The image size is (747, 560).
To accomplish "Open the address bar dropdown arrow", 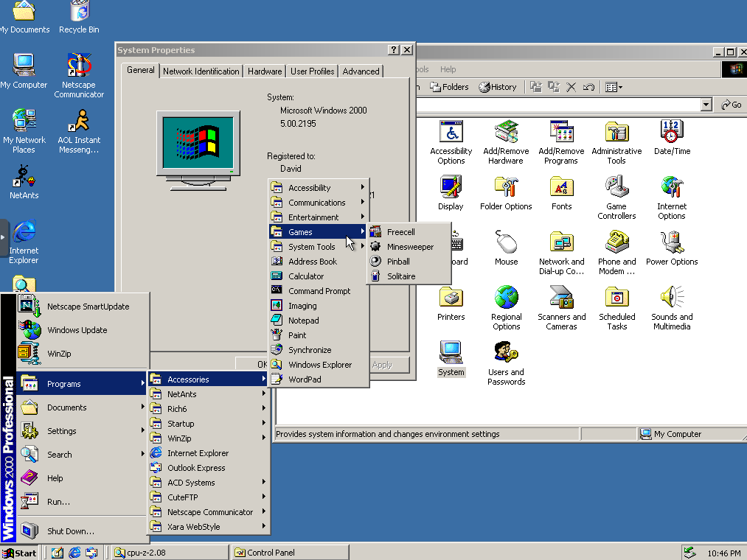I will click(706, 105).
